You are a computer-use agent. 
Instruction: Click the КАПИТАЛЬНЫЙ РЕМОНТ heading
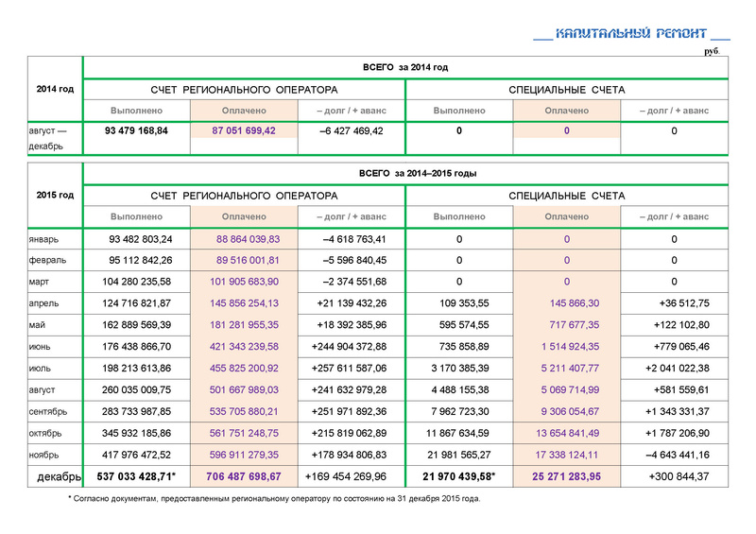[631, 33]
